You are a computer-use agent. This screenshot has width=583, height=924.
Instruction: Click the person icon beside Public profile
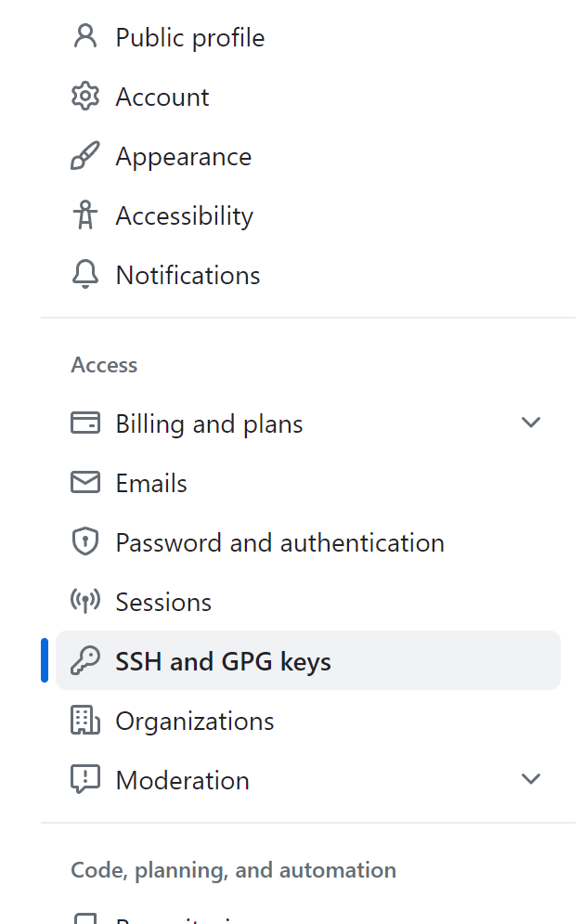point(85,36)
